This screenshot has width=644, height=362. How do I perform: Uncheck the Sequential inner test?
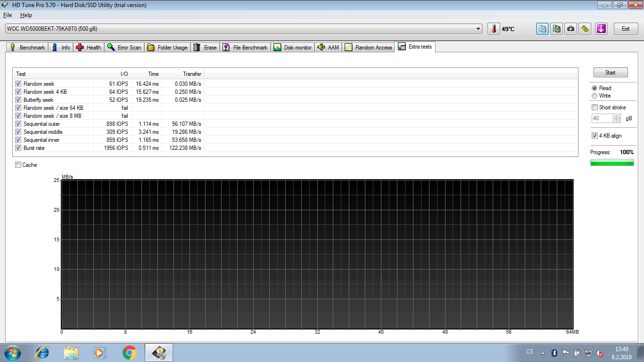point(18,140)
